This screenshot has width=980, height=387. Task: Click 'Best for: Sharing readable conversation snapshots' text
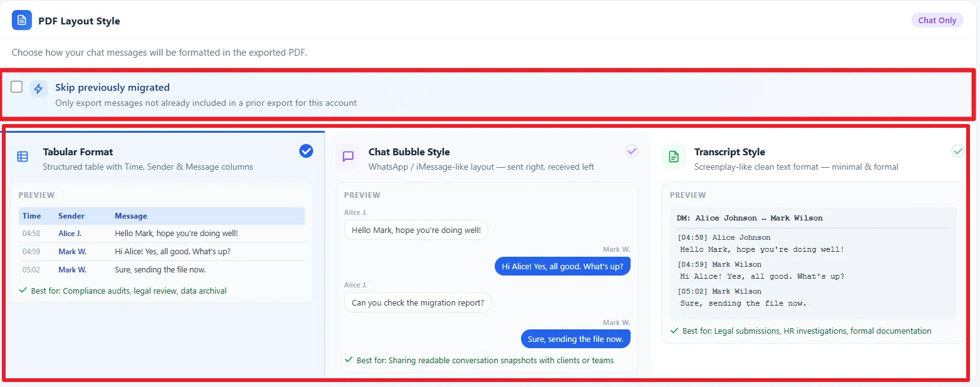coord(485,360)
